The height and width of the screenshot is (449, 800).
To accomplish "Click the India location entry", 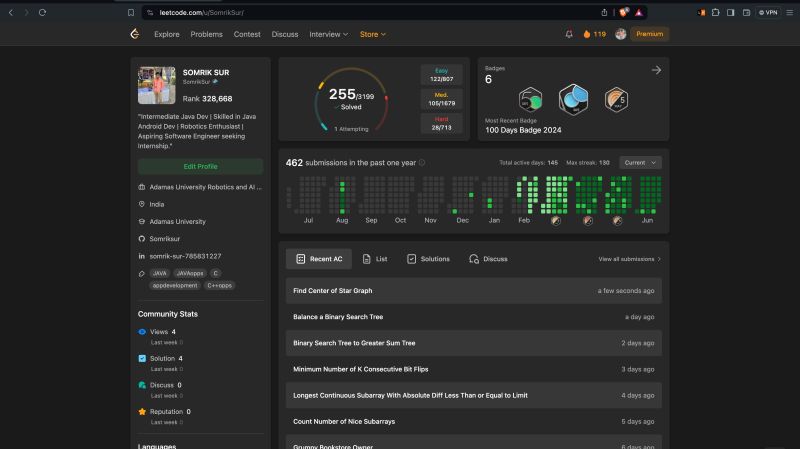I will [157, 204].
